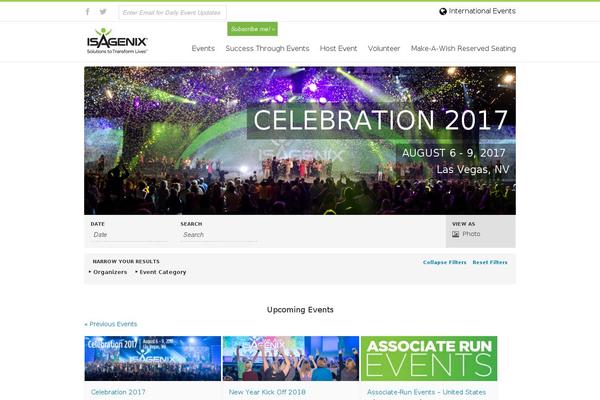This screenshot has height=400, width=600.
Task: Click the Isagenix logo
Action: tap(117, 41)
